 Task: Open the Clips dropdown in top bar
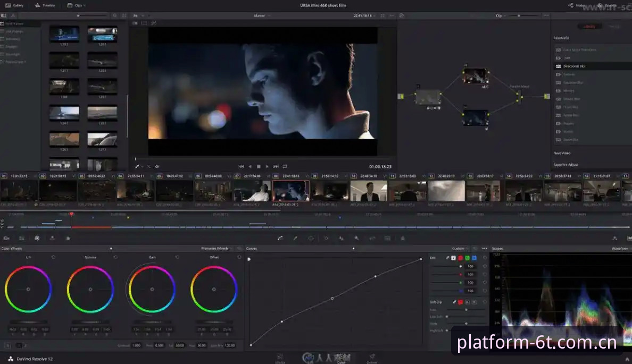pos(76,5)
